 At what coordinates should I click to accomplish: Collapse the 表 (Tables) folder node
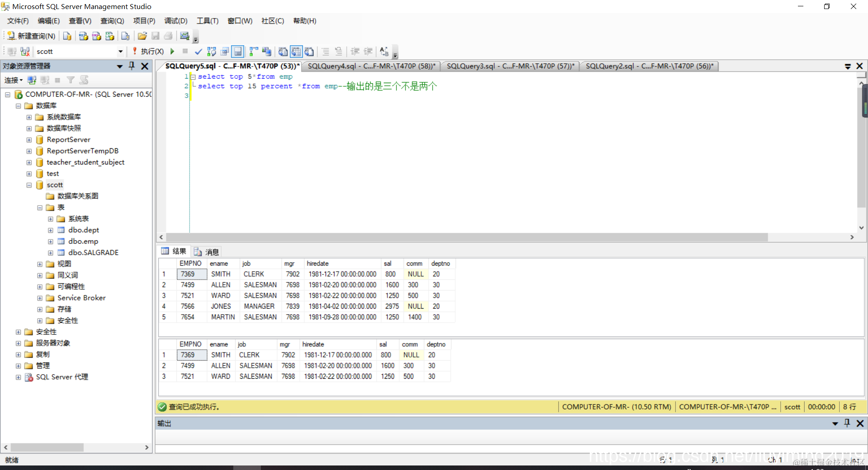point(40,208)
